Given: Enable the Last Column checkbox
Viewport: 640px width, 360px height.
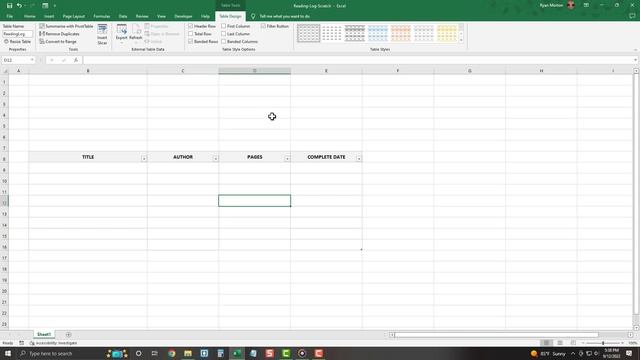Looking at the screenshot, I should tap(224, 34).
